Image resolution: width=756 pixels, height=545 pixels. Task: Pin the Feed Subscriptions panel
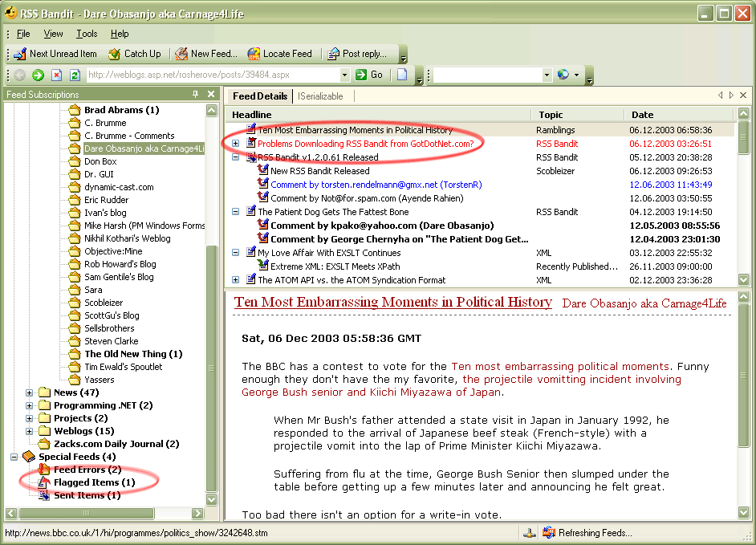[x=195, y=94]
